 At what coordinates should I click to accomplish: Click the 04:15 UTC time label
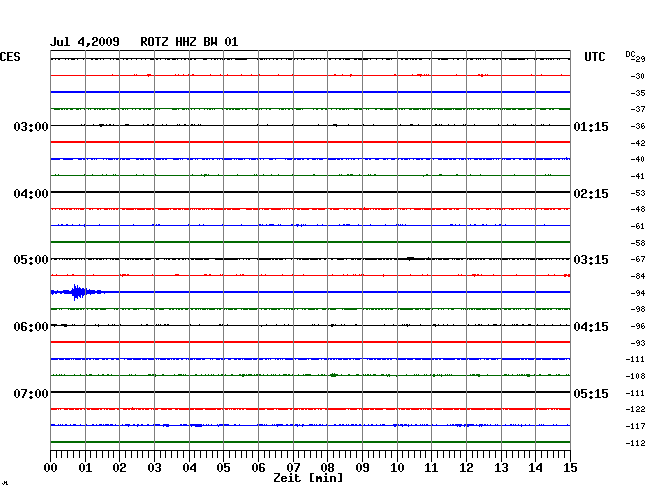pyautogui.click(x=591, y=327)
